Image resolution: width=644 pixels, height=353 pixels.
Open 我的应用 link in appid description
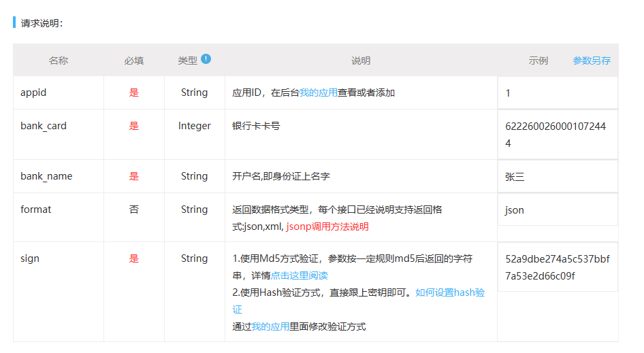pyautogui.click(x=319, y=93)
